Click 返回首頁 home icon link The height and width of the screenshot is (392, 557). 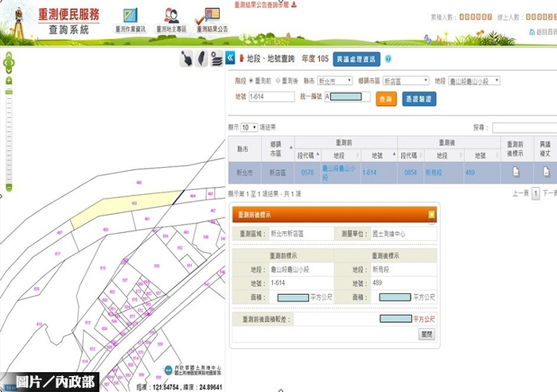click(543, 32)
